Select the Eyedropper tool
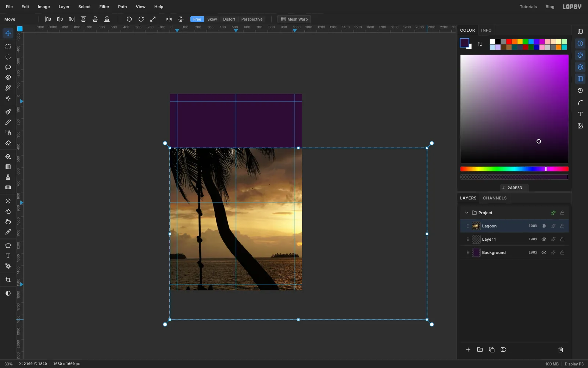588x368 pixels. (8, 232)
